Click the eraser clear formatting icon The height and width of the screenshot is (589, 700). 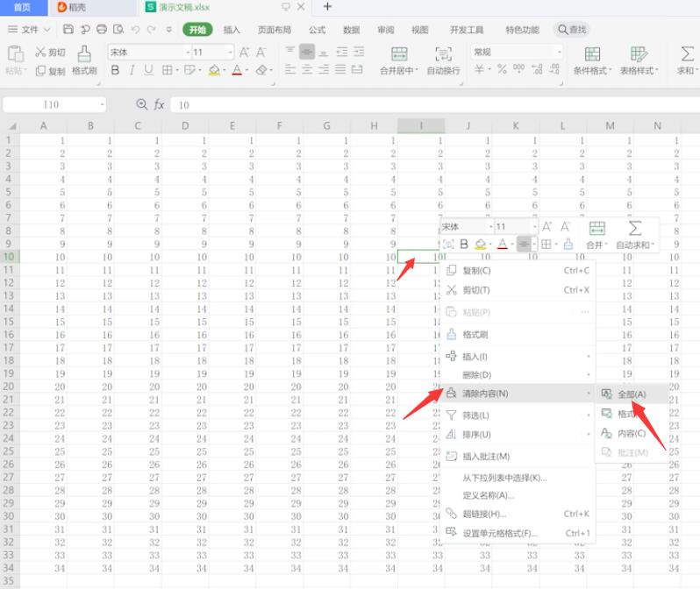click(x=261, y=70)
